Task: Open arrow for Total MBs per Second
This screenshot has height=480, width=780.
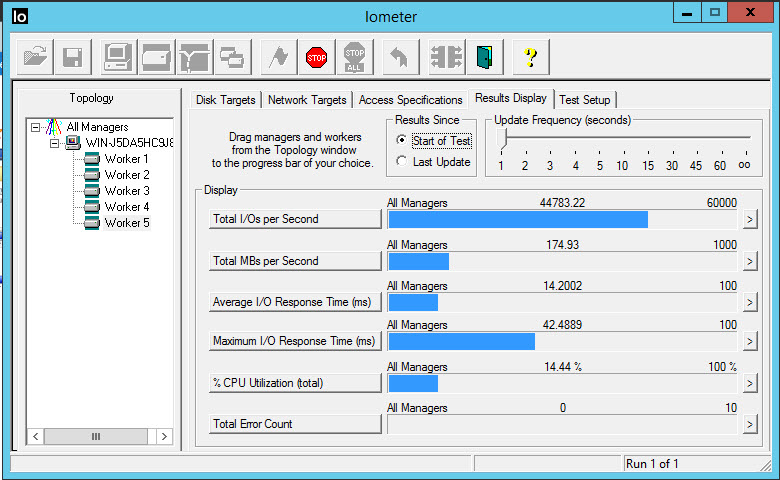Action: coord(750,262)
